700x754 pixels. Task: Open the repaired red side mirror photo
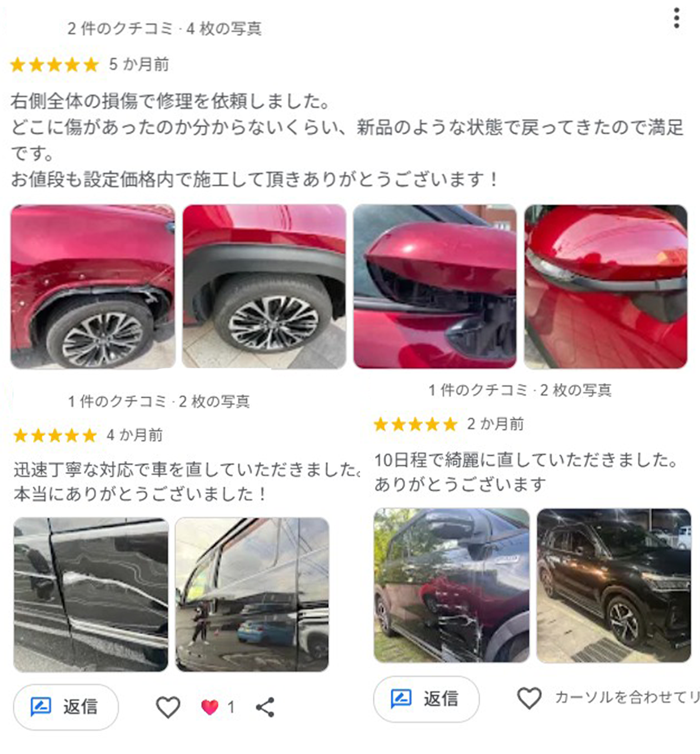(606, 286)
